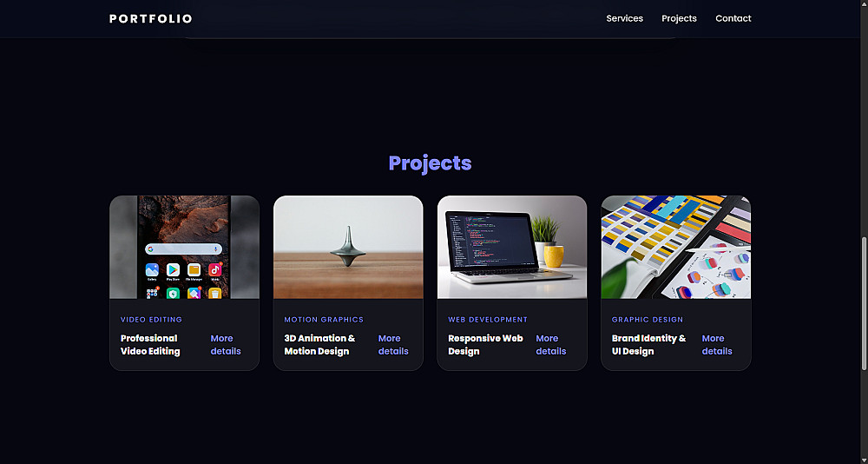Open the color swatches design thumbnail

[676, 248]
